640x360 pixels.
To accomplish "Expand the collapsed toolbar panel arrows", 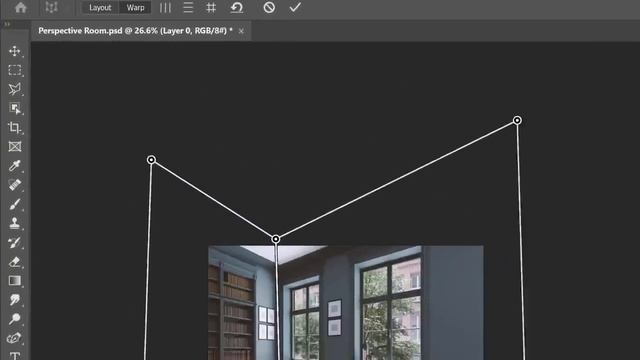I will 7,24.
